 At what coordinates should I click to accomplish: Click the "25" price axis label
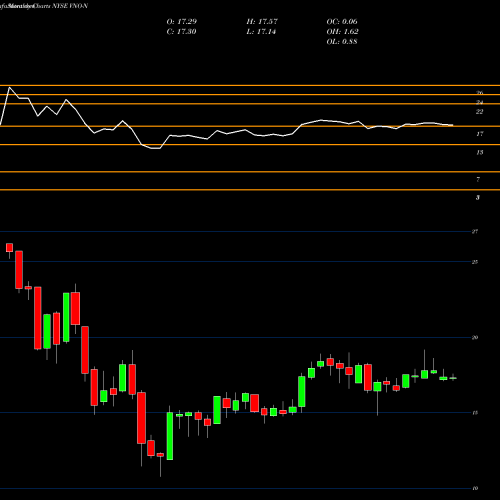click(475, 262)
